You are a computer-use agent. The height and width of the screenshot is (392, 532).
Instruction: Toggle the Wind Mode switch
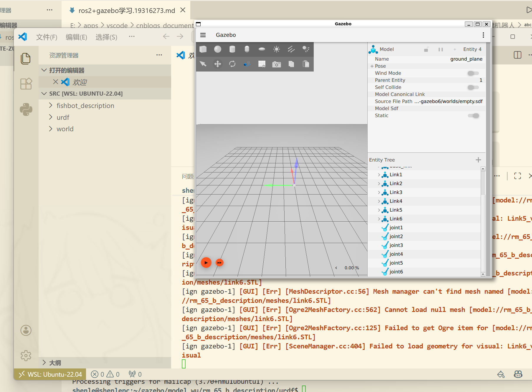pyautogui.click(x=473, y=73)
